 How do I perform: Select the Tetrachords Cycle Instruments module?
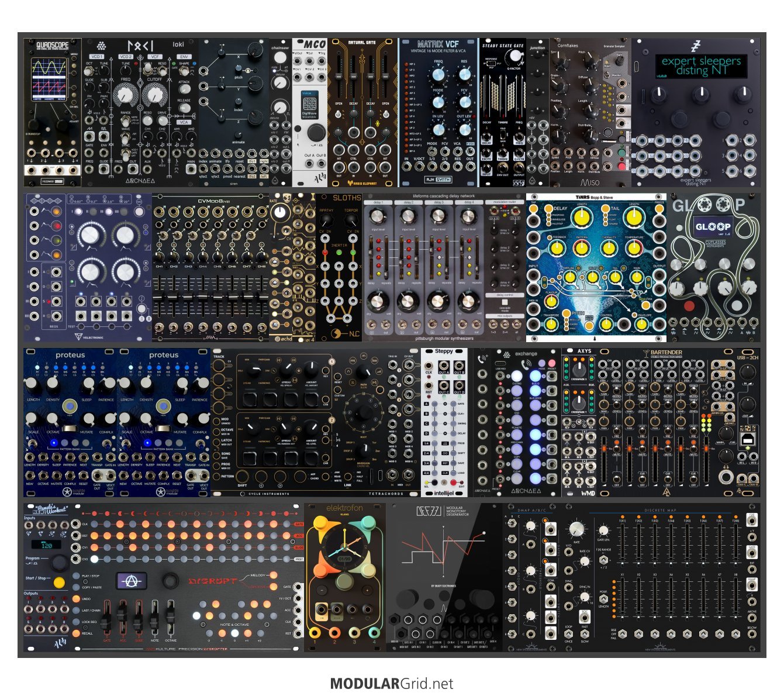316,423
